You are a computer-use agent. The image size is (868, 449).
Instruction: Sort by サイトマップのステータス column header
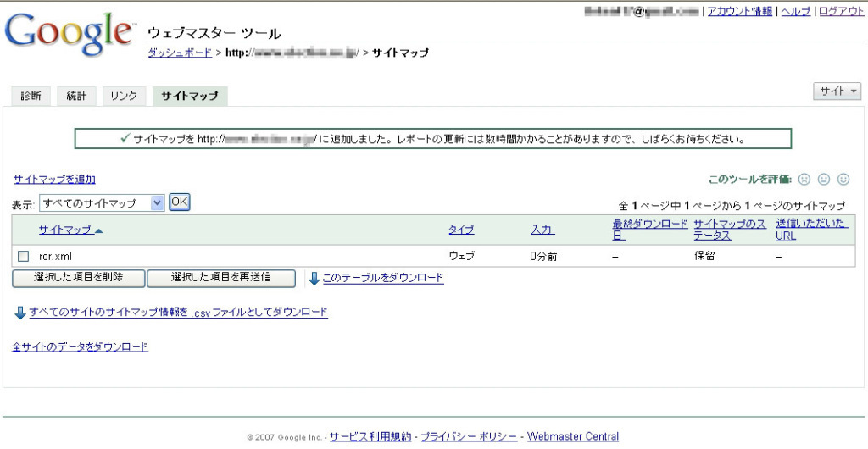point(730,230)
